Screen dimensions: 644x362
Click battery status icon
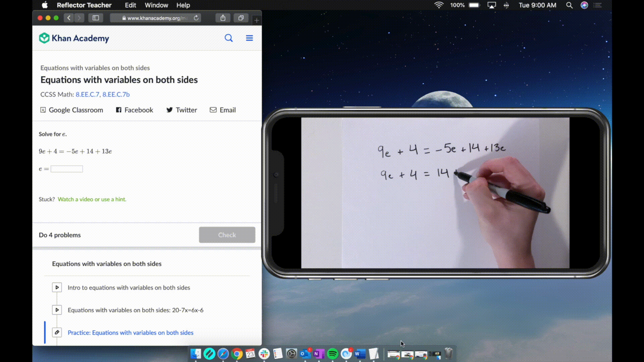click(x=474, y=5)
